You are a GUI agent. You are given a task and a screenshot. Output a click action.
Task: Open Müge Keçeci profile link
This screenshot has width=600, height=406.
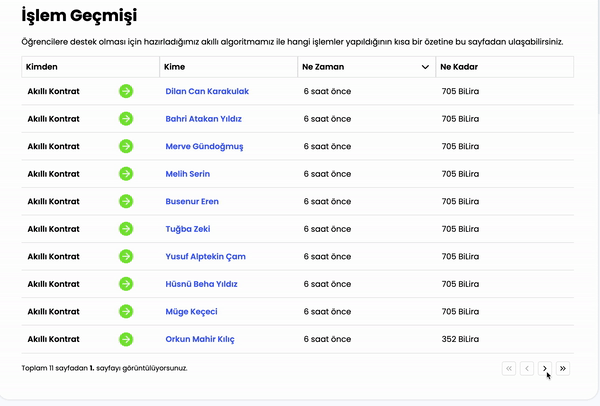tap(191, 311)
